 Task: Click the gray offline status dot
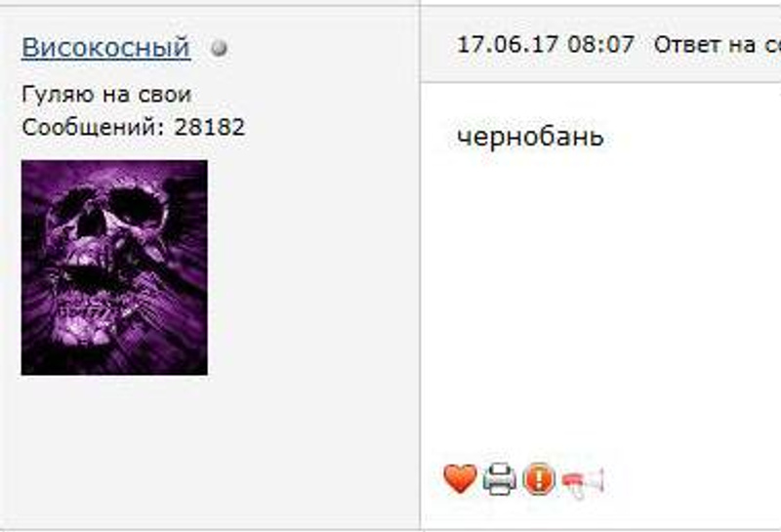tap(219, 48)
